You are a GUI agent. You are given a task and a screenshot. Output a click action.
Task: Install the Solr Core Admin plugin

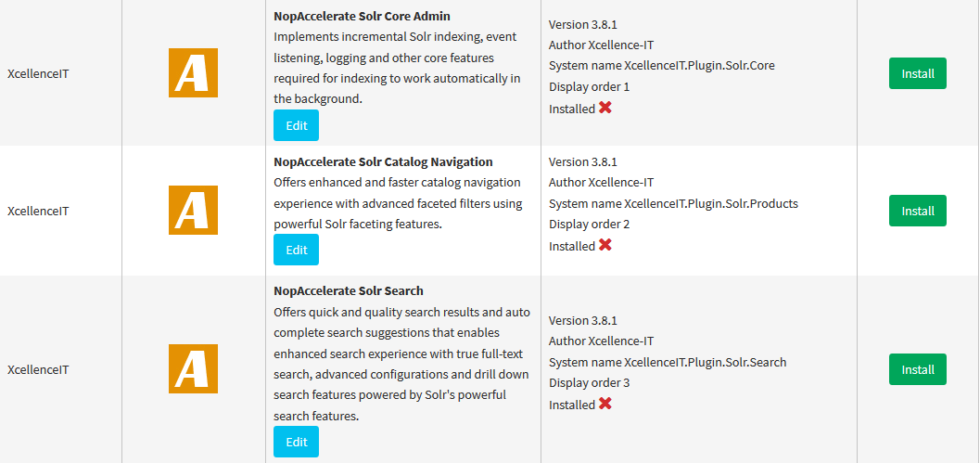coord(918,73)
